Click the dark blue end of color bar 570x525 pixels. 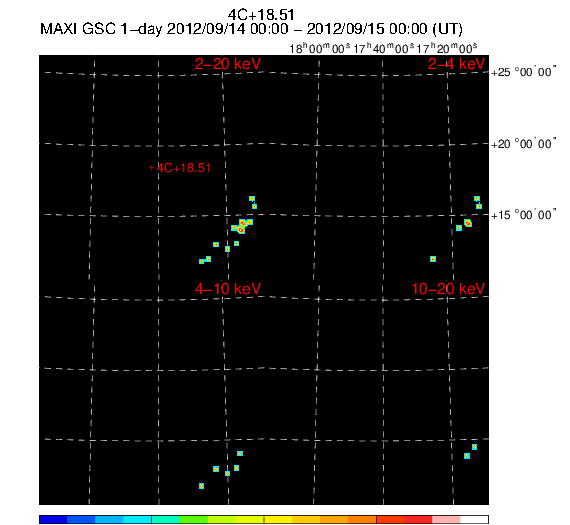53,519
